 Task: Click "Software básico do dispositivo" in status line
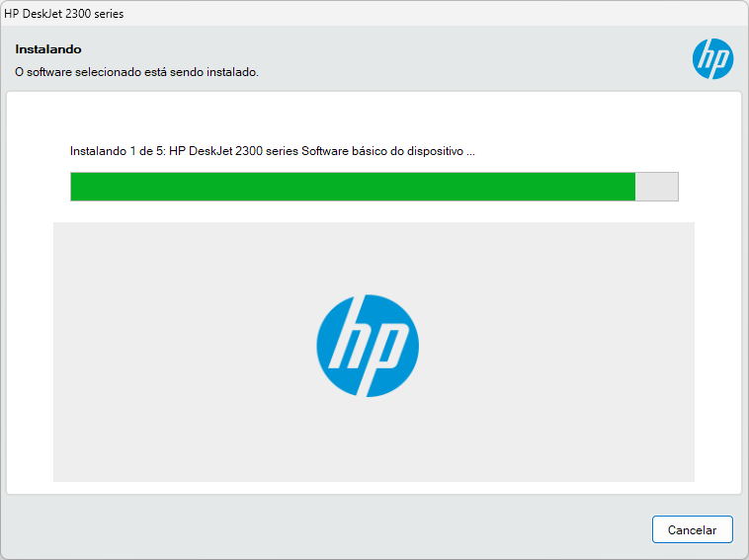(x=382, y=151)
